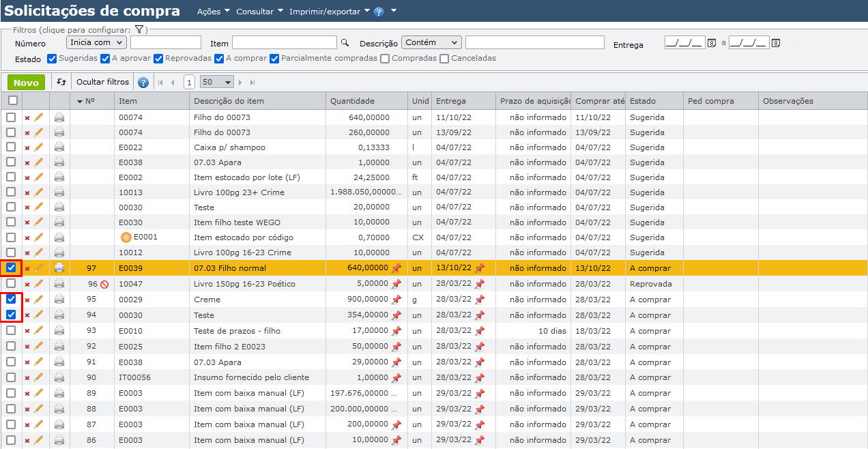
Task: Expand the Descrição 'Contém' dropdown
Action: pyautogui.click(x=431, y=42)
